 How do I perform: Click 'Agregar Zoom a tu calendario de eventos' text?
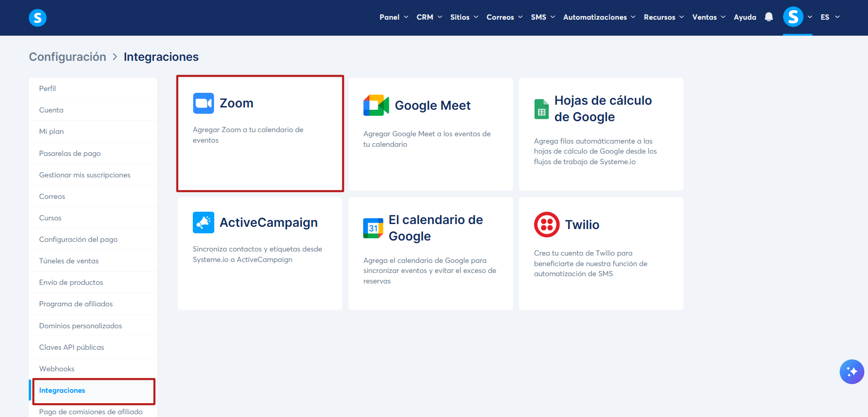tap(248, 135)
